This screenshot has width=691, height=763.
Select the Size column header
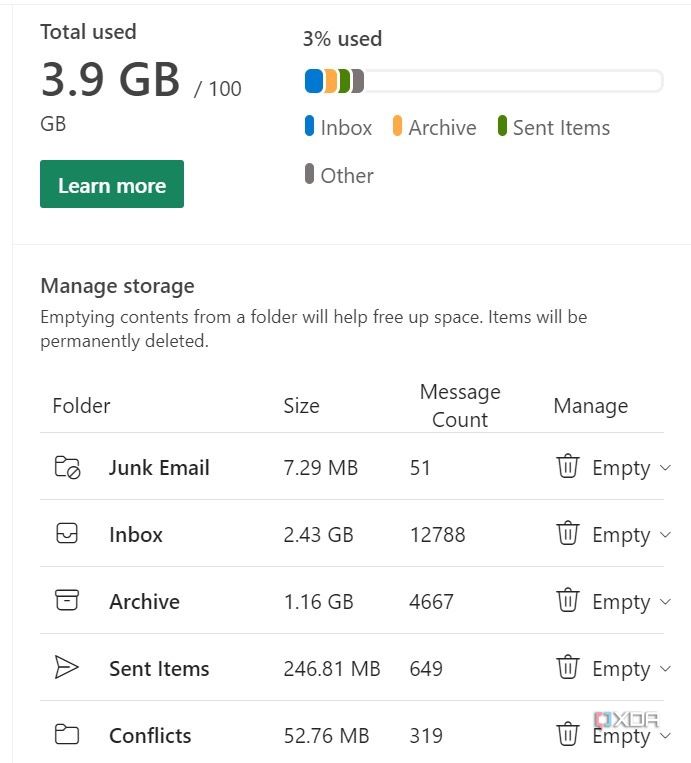click(301, 406)
